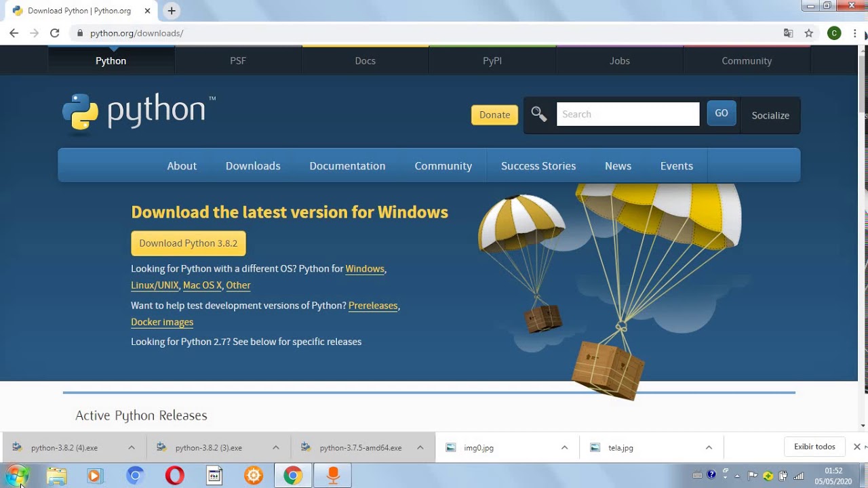
Task: Expand options for python-3.8.2 (4).exe download
Action: tap(132, 447)
